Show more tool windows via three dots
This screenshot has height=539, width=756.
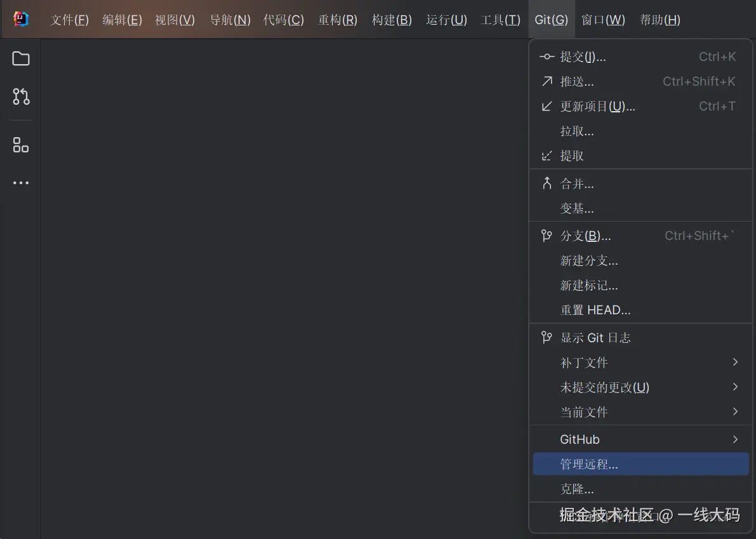(21, 183)
